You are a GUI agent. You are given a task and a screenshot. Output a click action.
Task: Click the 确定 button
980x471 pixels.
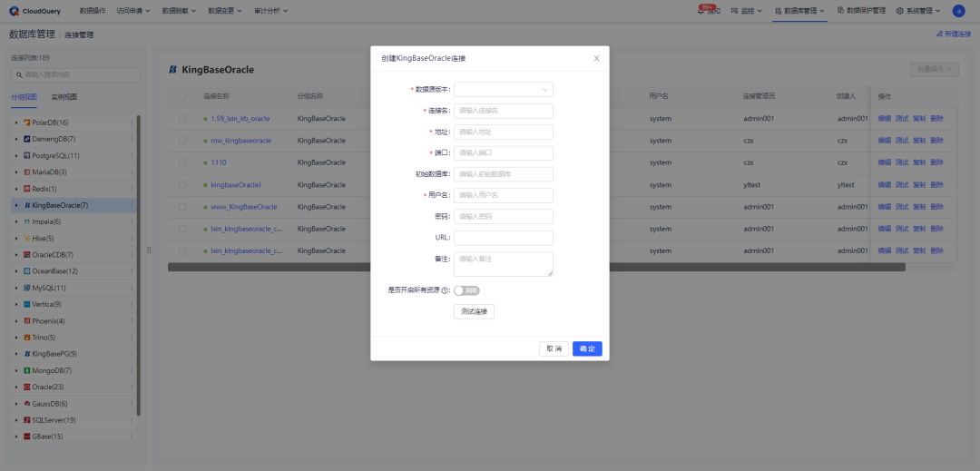pyautogui.click(x=587, y=348)
